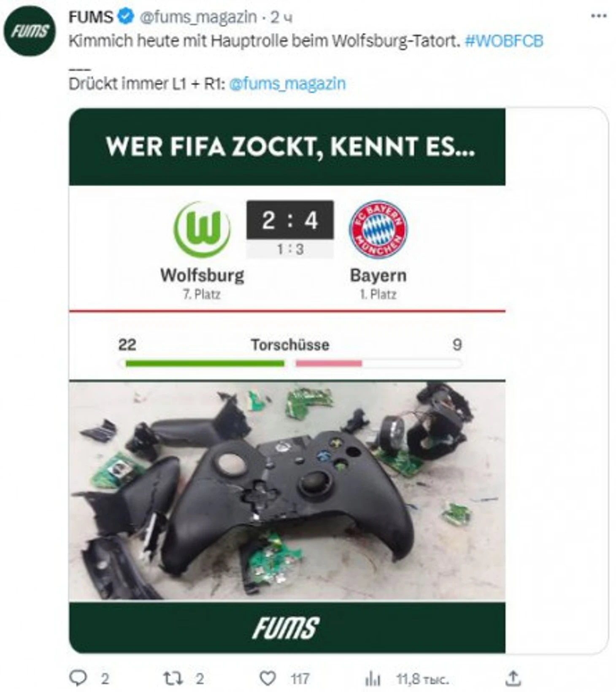Viewport: 616px width, 692px height.
Task: Click the @fums_magazin mention in tweet text
Action: coord(287,84)
